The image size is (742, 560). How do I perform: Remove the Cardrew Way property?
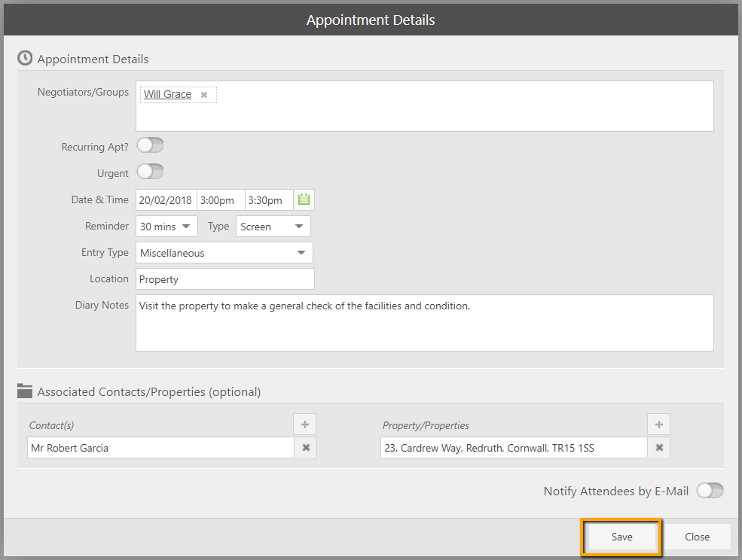point(659,448)
